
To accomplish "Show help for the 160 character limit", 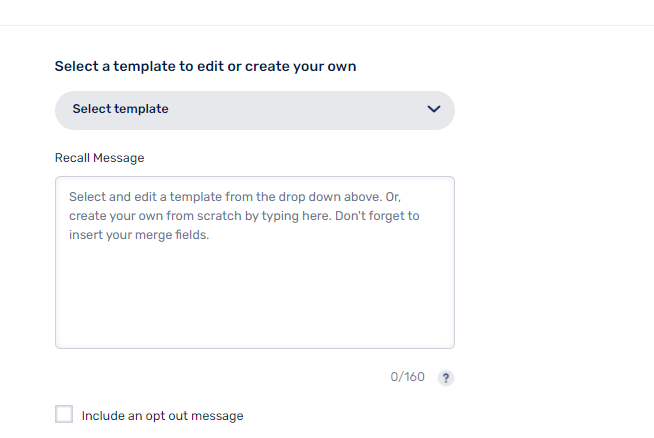I will point(447,378).
